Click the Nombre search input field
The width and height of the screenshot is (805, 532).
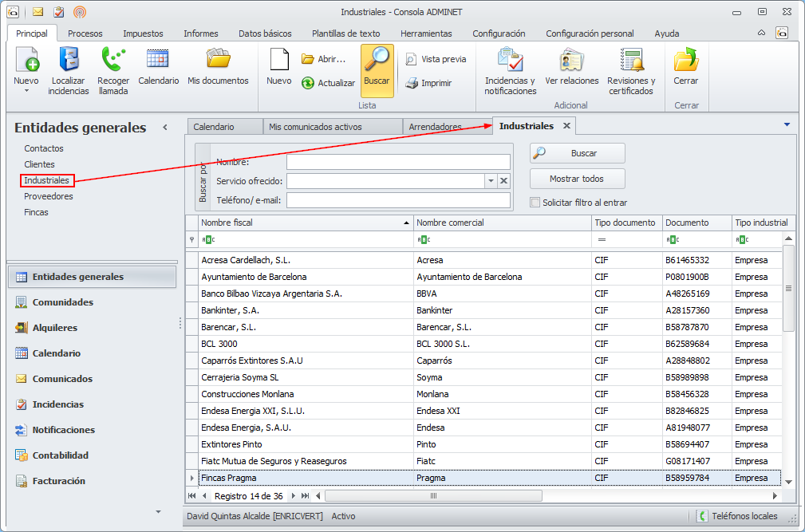click(x=398, y=162)
